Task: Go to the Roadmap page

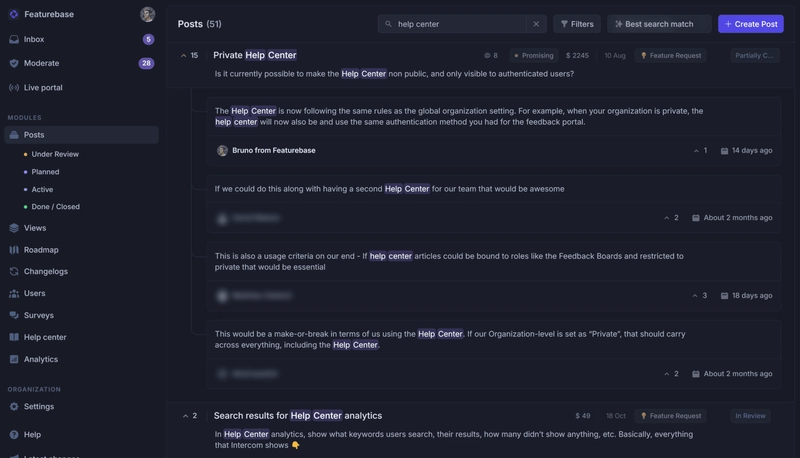Action: [41, 250]
